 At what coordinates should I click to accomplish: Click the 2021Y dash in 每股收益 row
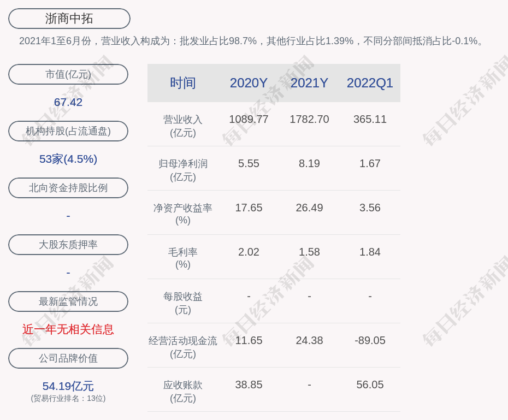(309, 297)
